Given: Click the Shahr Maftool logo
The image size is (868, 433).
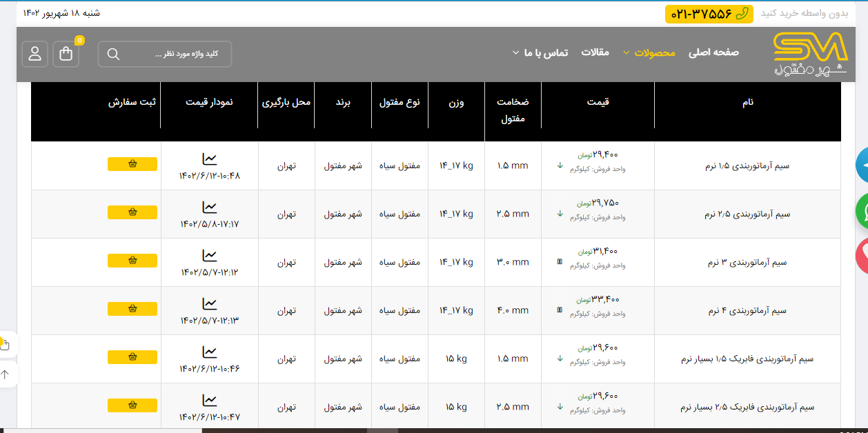Looking at the screenshot, I should [x=810, y=54].
